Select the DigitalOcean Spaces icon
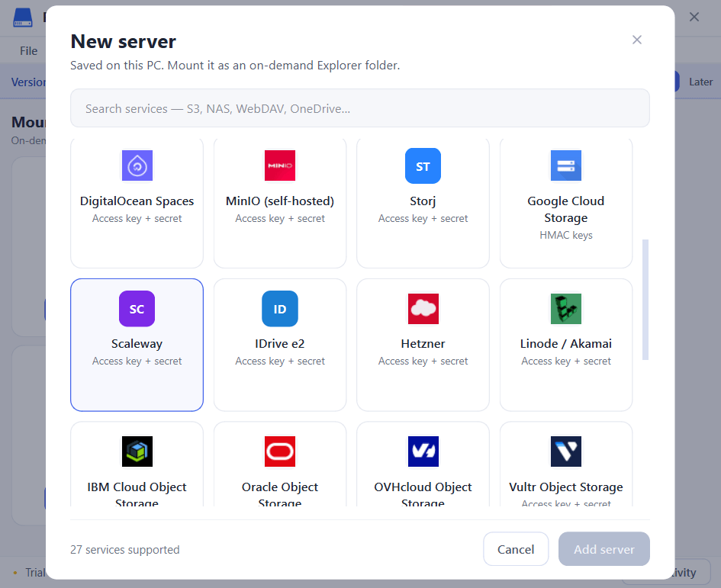This screenshot has height=588, width=721. coord(137,165)
